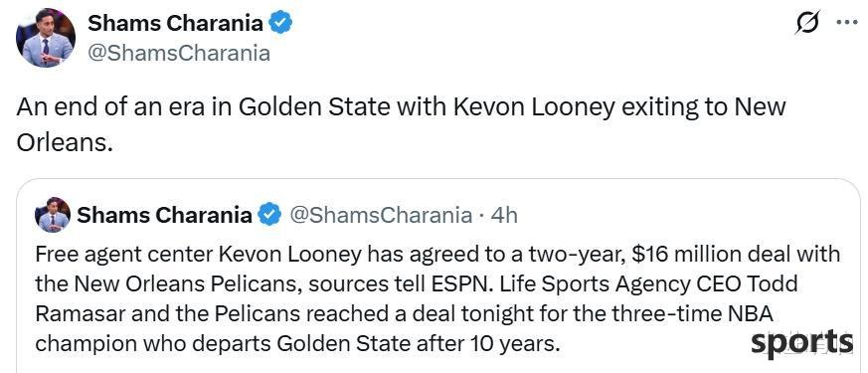This screenshot has height=373, width=868.
Task: Select "Kevon Looney" in the main post text
Action: pos(534,106)
